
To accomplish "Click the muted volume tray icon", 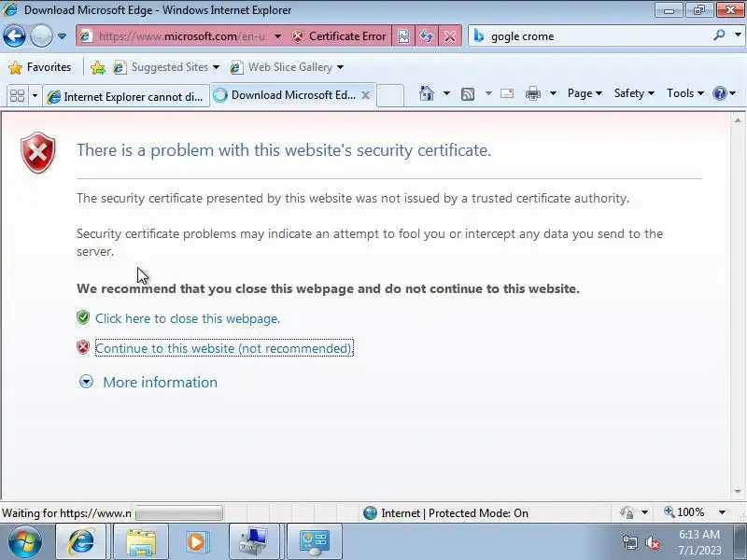I will pos(652,542).
